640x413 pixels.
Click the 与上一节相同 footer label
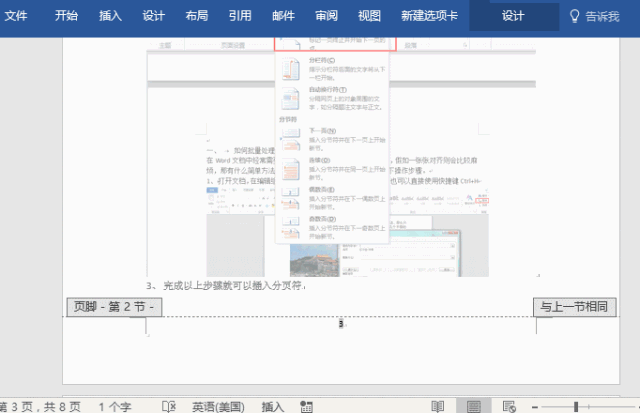click(x=574, y=307)
